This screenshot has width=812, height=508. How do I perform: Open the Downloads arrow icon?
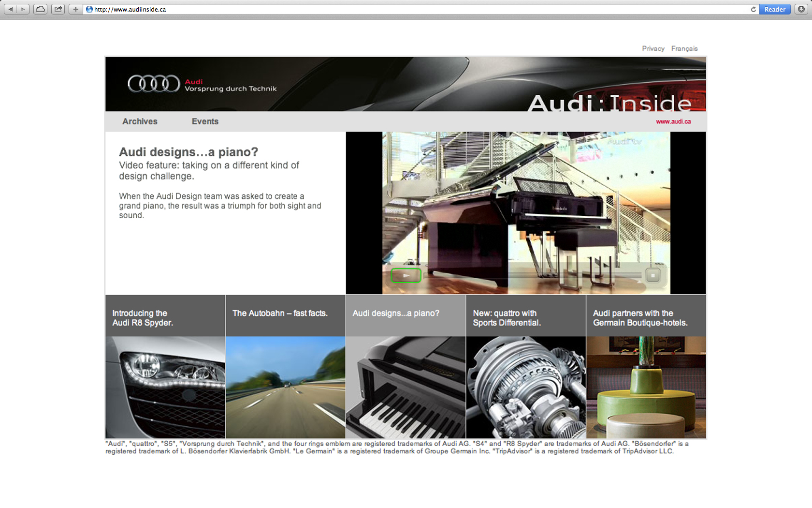(x=801, y=9)
